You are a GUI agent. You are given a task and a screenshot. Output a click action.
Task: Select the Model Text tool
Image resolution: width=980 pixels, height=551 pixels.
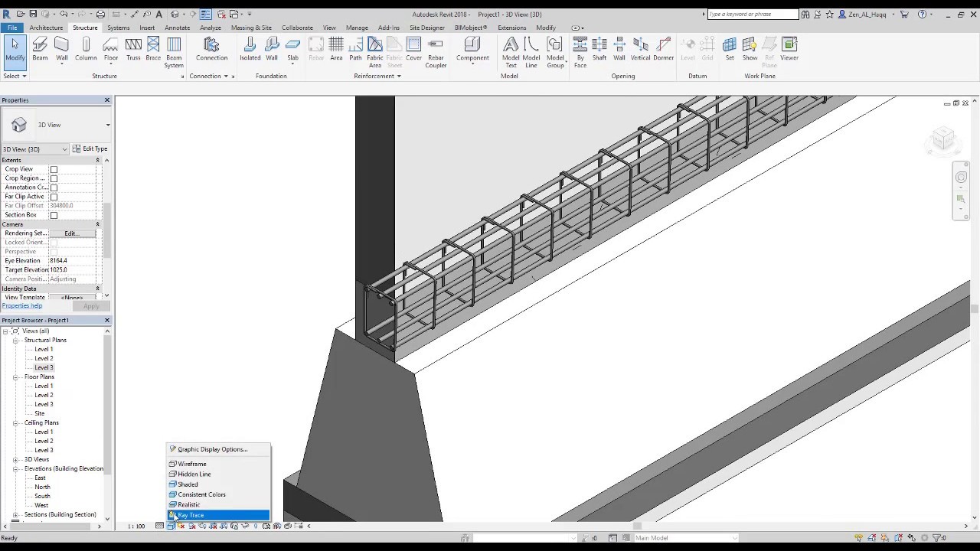pyautogui.click(x=511, y=52)
